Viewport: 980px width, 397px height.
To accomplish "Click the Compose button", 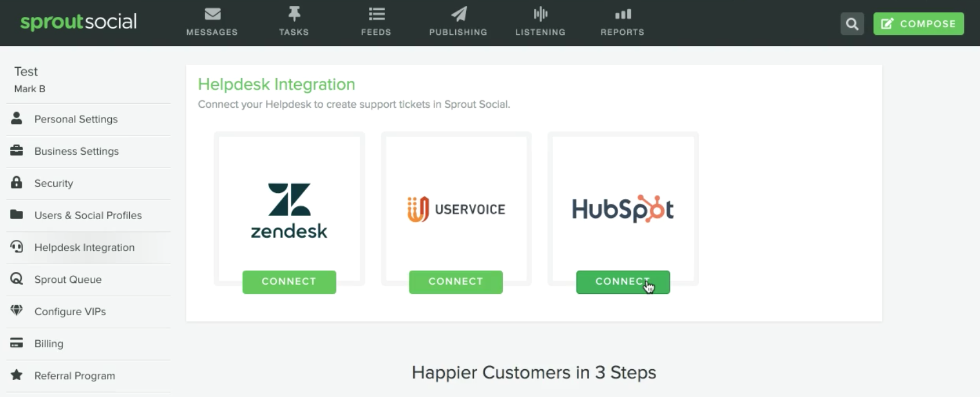I will [x=919, y=24].
